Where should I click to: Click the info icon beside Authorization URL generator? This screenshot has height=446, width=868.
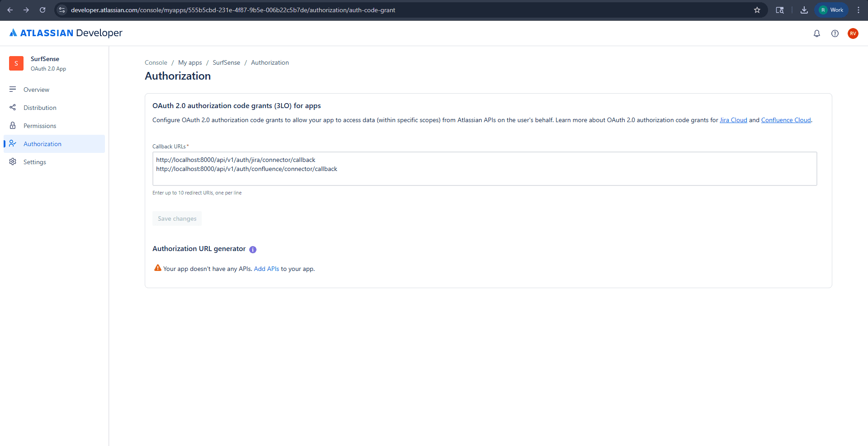(252, 249)
